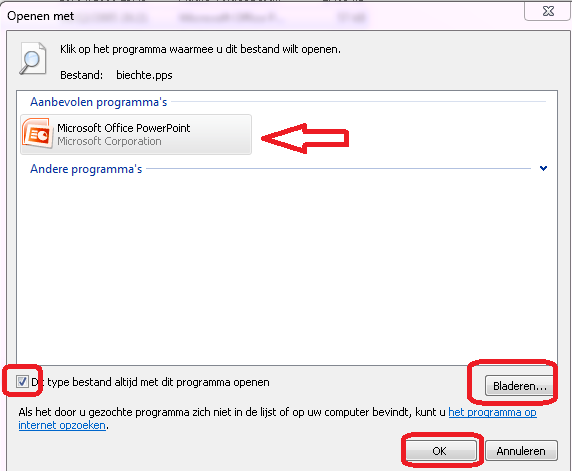
Task: Click the Andere programma's section header
Action: (x=86, y=169)
